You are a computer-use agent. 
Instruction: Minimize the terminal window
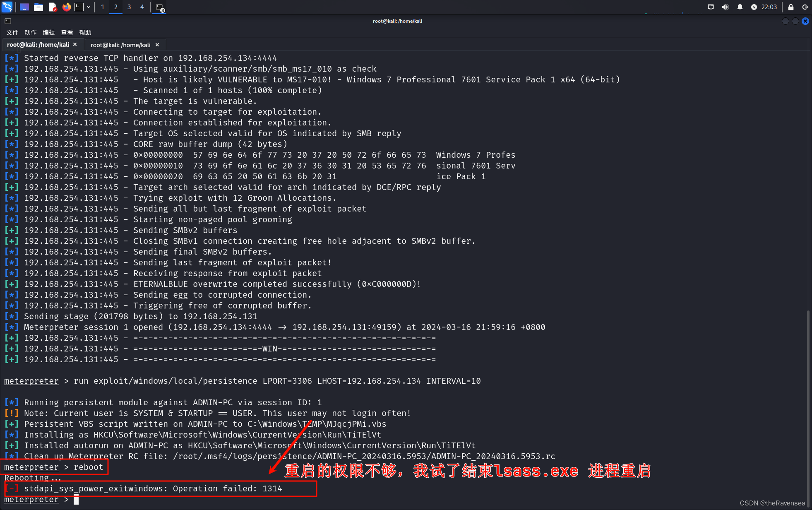pyautogui.click(x=785, y=21)
